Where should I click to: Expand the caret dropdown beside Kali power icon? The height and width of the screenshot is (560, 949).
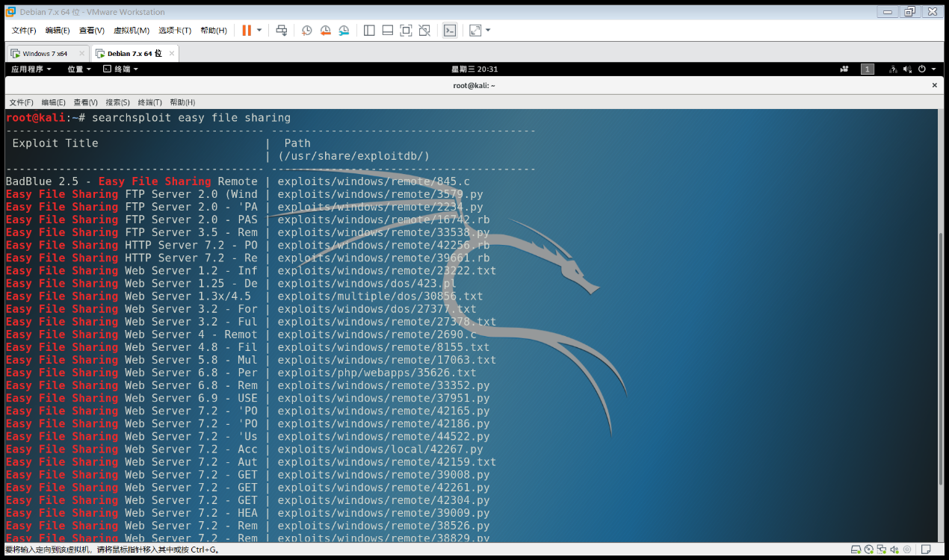click(x=933, y=69)
